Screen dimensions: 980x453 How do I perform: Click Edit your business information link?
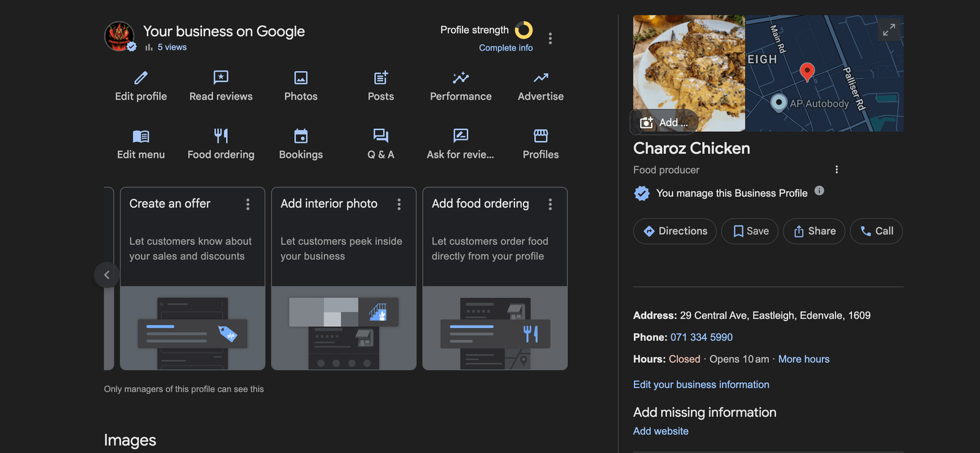[701, 384]
